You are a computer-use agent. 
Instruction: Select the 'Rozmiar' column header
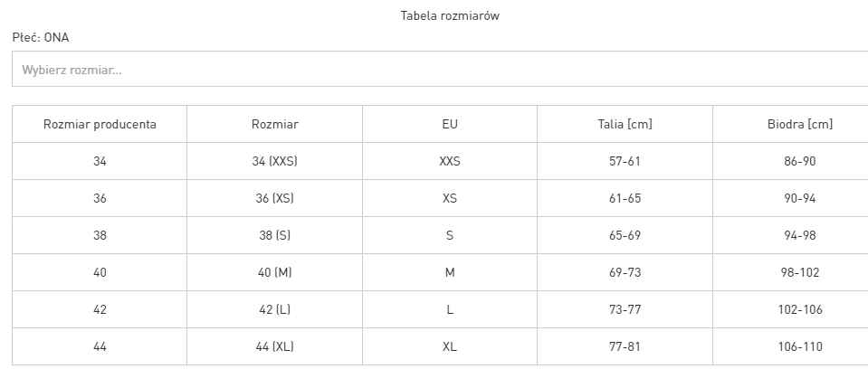[275, 124]
